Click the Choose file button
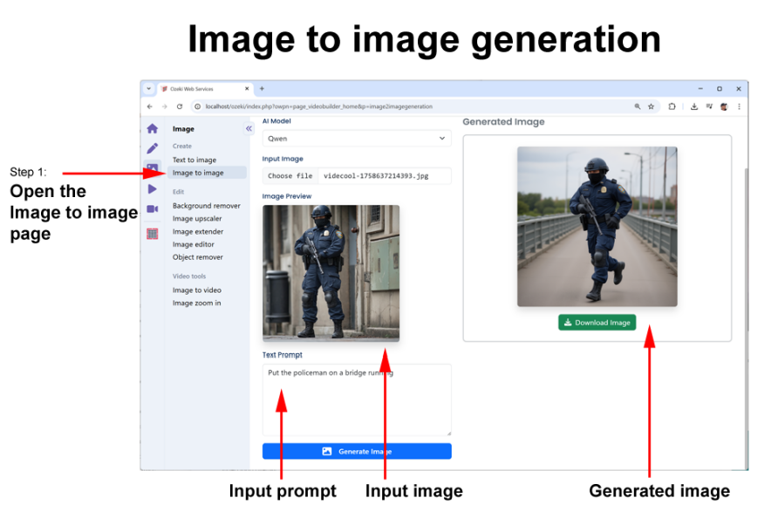This screenshot has height=532, width=778. pyautogui.click(x=290, y=175)
